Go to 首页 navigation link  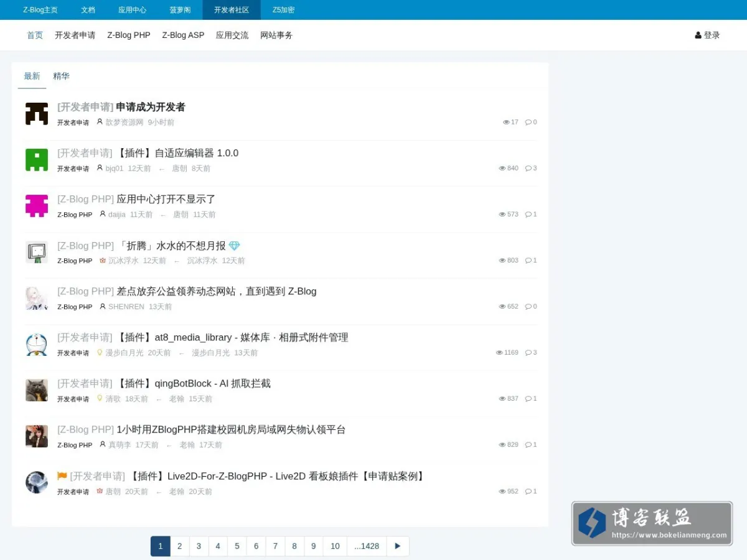coord(35,35)
